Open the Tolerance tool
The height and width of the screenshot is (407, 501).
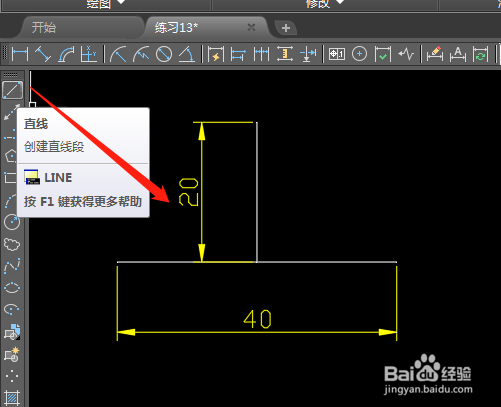337,54
